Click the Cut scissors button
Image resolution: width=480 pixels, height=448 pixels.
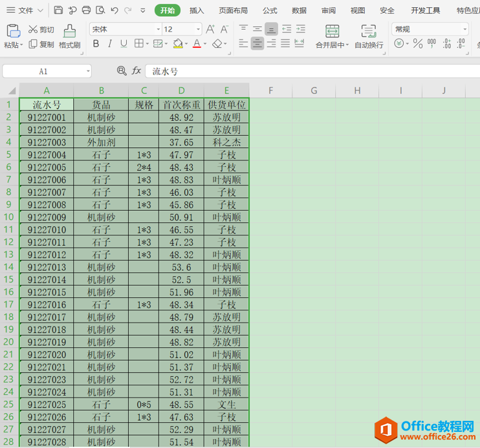click(41, 29)
